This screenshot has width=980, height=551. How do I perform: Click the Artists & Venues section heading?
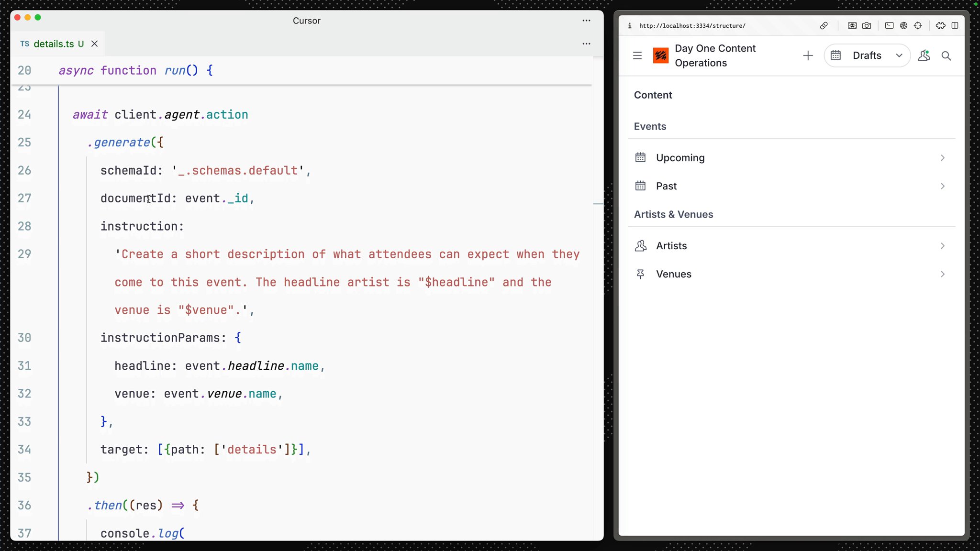tap(673, 214)
